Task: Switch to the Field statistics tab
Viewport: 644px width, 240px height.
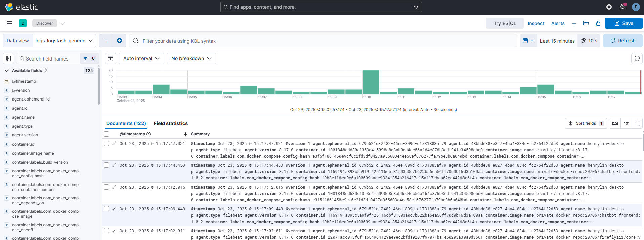Action: pos(170,123)
